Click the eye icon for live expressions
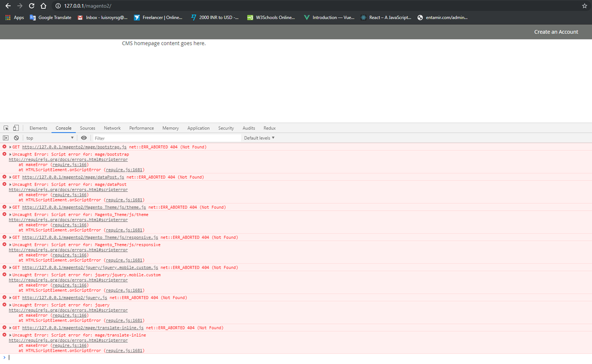 click(x=84, y=138)
